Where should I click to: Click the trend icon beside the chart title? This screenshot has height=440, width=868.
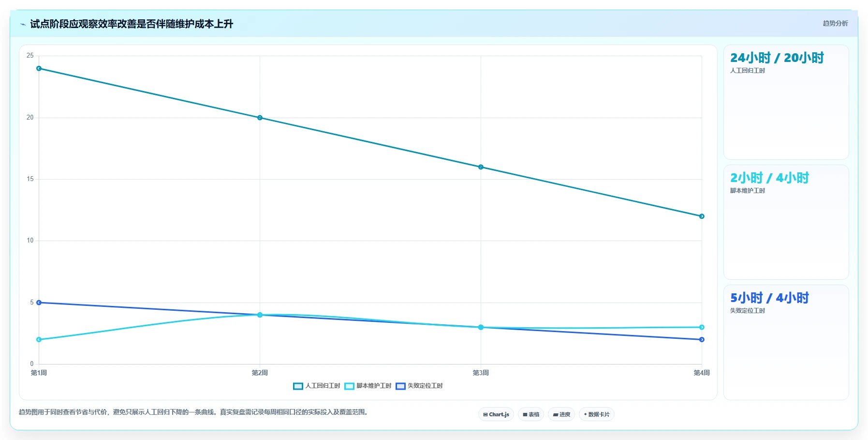click(23, 24)
